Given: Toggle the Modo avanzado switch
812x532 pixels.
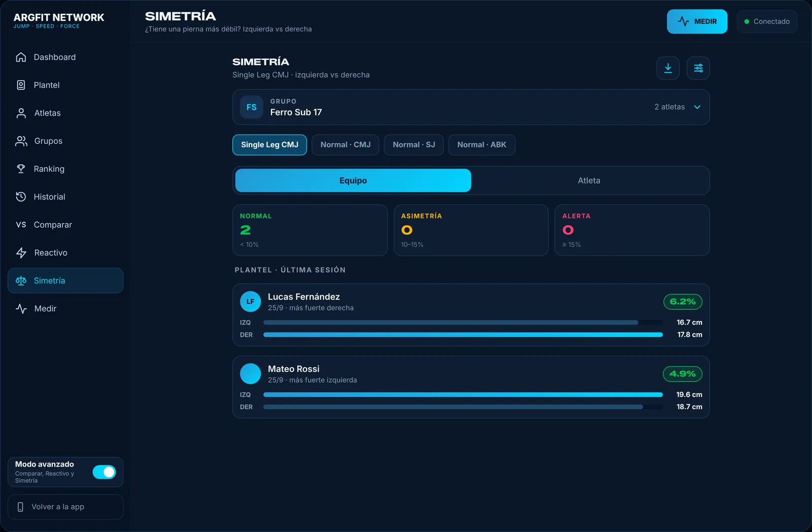Looking at the screenshot, I should [104, 472].
